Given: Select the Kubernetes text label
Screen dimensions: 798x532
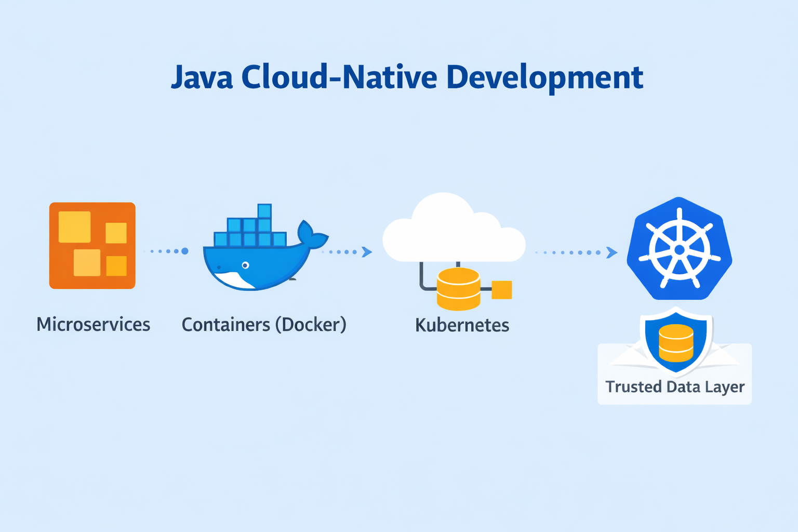Looking at the screenshot, I should 461,325.
